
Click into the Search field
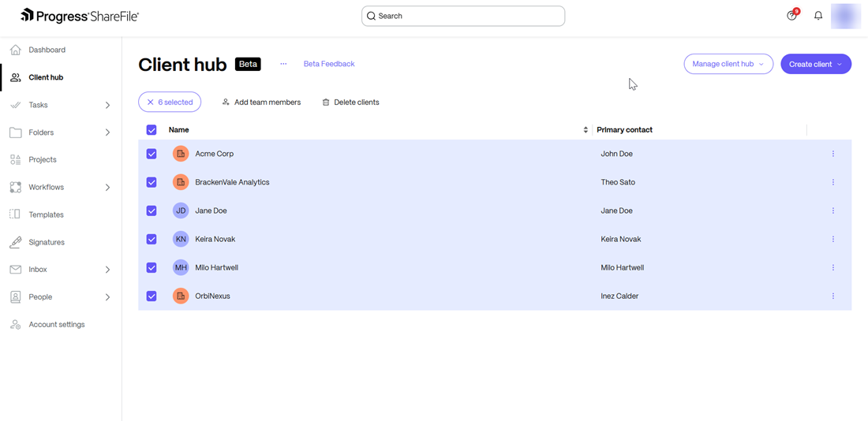pyautogui.click(x=466, y=16)
